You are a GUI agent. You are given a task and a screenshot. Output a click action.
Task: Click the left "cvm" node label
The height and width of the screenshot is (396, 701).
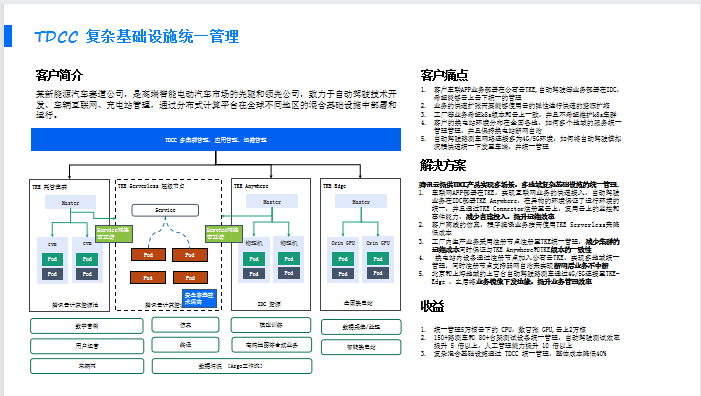[52, 244]
